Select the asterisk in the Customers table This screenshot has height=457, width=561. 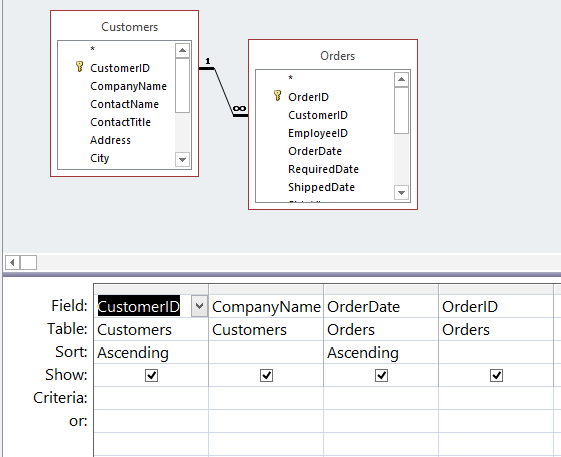pyautogui.click(x=92, y=49)
